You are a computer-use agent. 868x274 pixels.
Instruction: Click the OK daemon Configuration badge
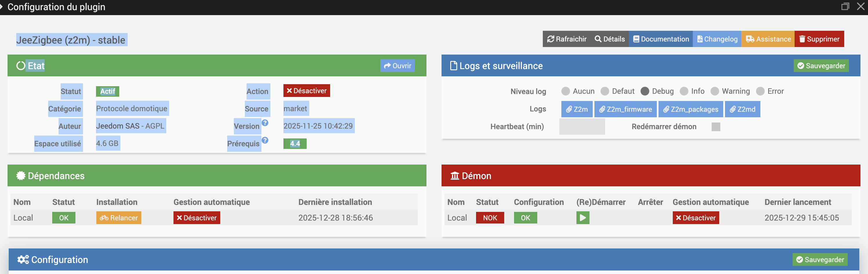point(526,218)
